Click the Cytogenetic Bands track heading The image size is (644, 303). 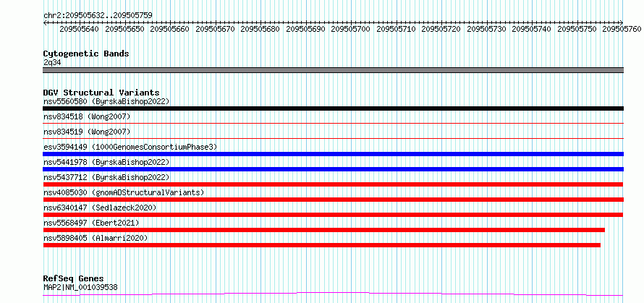(86, 54)
